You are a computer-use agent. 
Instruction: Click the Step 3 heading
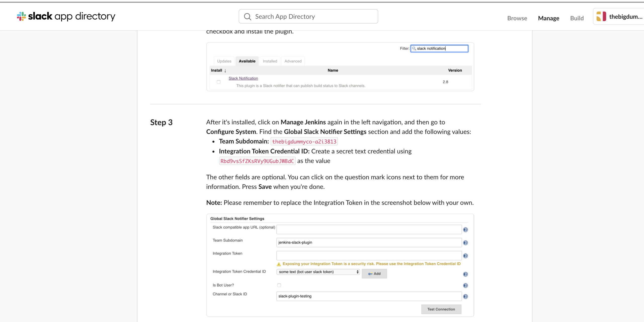(161, 122)
